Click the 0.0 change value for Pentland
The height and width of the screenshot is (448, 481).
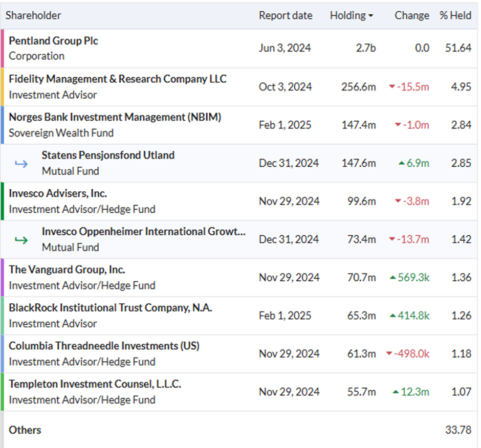point(422,48)
